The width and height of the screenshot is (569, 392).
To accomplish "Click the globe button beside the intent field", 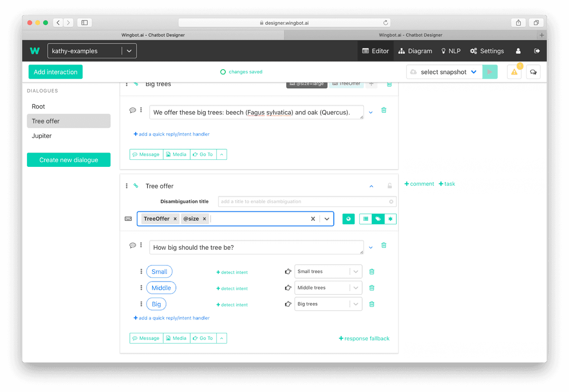I will [x=349, y=219].
